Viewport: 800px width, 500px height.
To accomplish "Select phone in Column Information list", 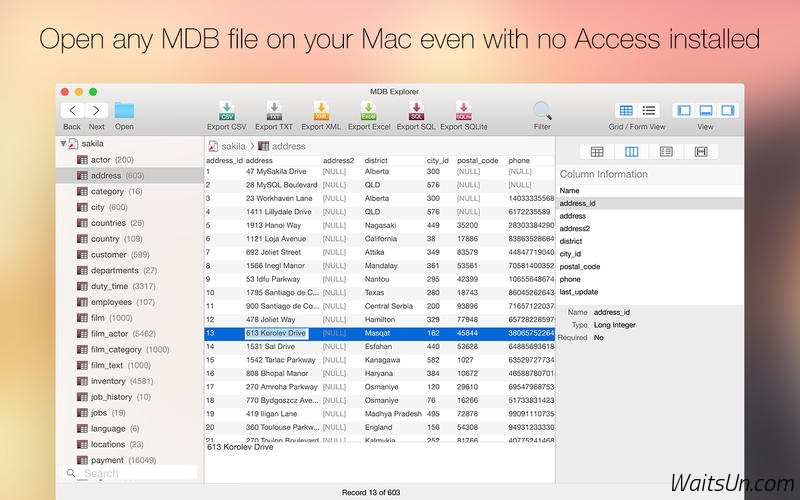I will click(x=649, y=279).
